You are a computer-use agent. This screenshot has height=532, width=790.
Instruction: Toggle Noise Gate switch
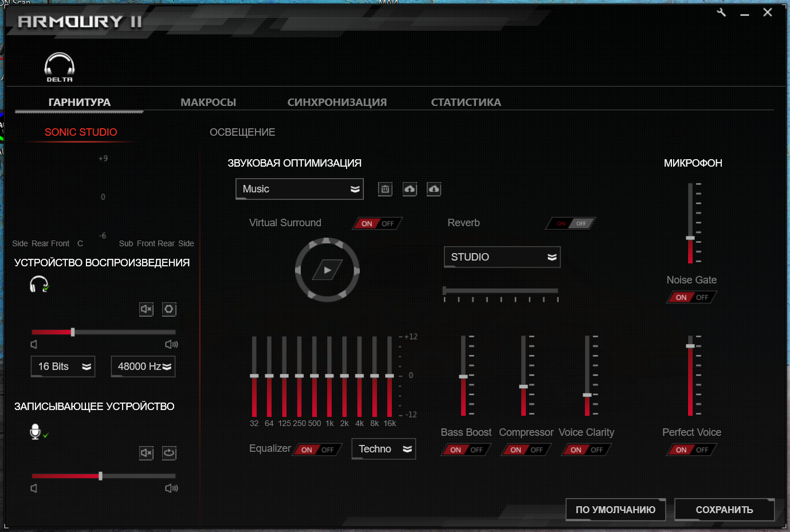tap(691, 297)
